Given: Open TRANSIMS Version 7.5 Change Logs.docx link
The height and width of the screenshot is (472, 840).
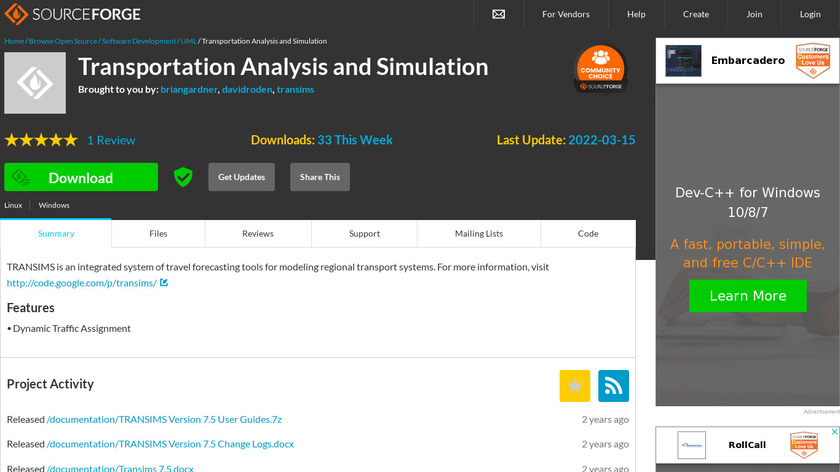Looking at the screenshot, I should pos(170,444).
